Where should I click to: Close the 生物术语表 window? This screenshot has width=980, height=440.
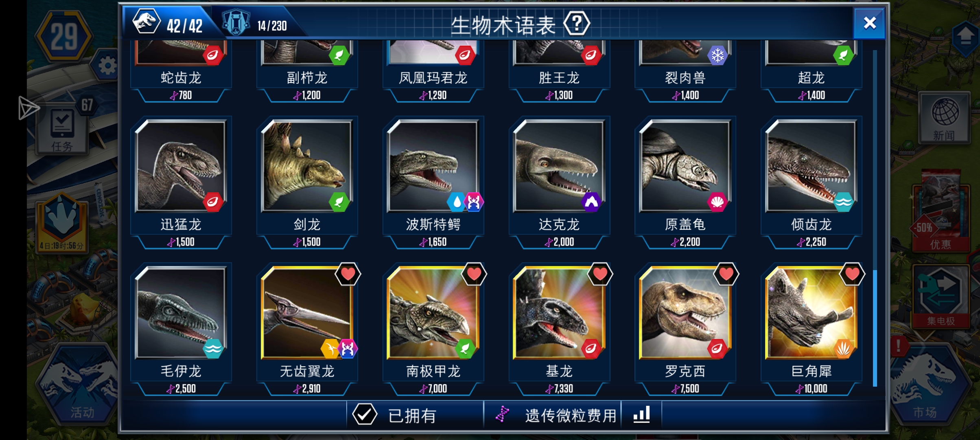tap(869, 23)
